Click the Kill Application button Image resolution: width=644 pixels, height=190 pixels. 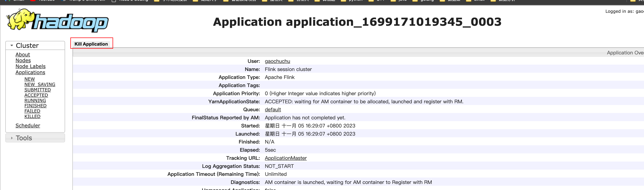[x=91, y=44]
